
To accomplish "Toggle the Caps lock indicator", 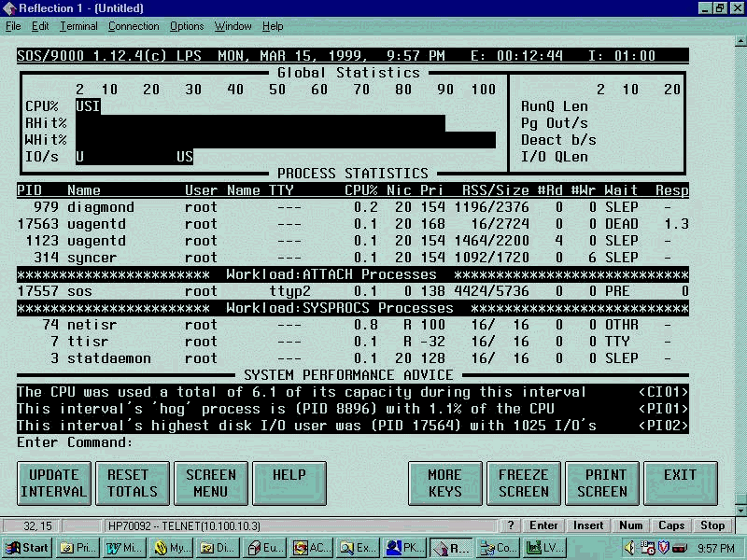I will (671, 525).
